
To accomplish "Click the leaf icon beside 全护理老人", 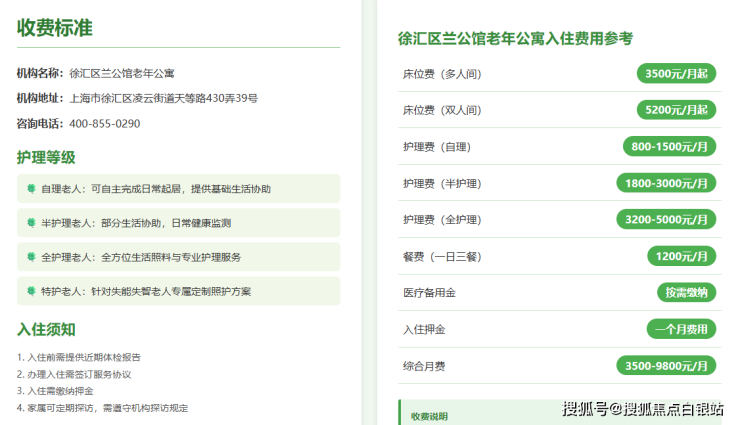I will point(31,257).
